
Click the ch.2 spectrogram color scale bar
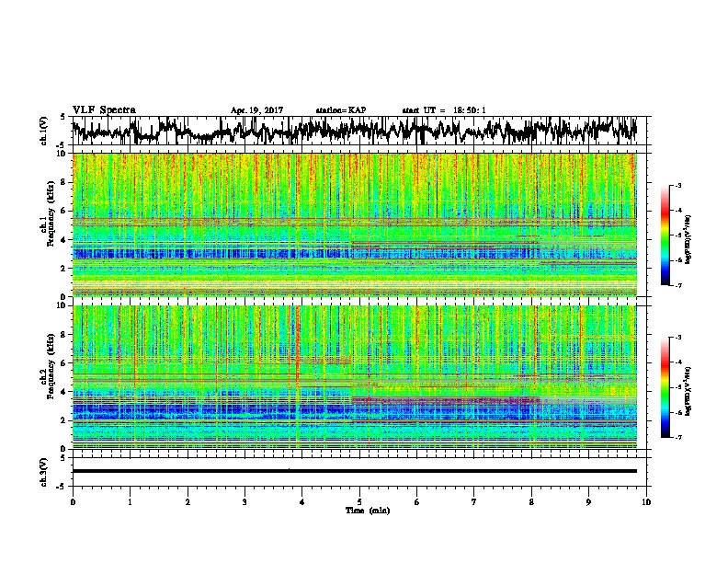(x=665, y=387)
